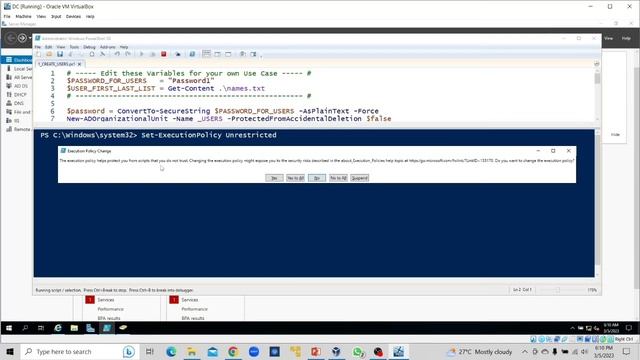
Task: Close the 1_CREATE_USERS.ps1 script tab
Action: tap(80, 64)
